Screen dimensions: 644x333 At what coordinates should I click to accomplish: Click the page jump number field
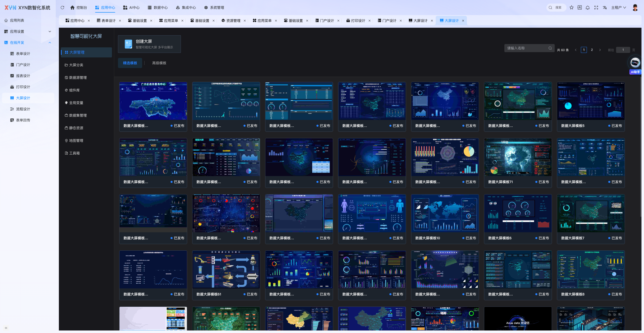[x=623, y=50]
